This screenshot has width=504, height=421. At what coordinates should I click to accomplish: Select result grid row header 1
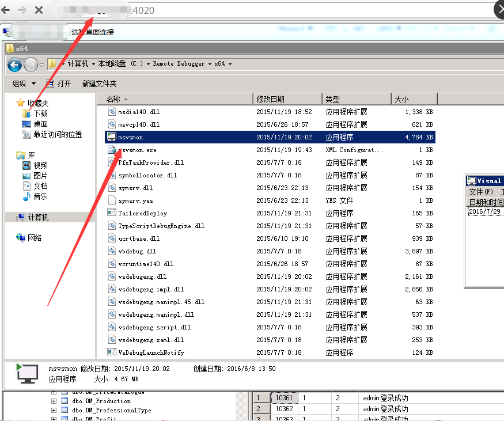click(x=262, y=398)
